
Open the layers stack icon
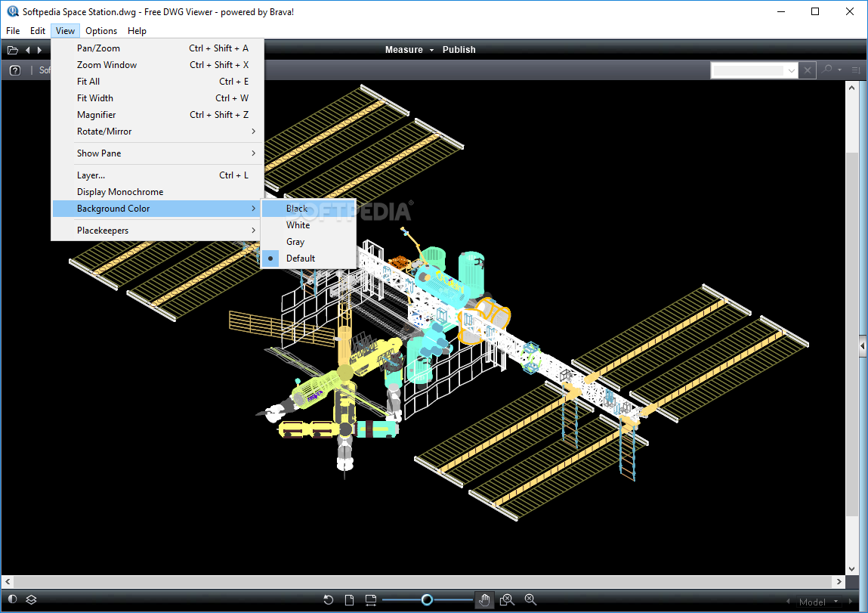pyautogui.click(x=31, y=599)
